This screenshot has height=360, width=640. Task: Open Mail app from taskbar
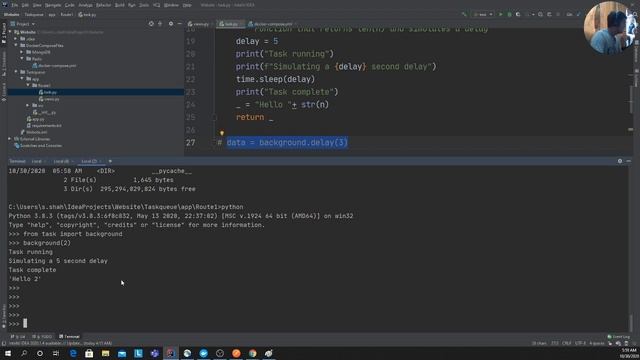tap(122, 353)
